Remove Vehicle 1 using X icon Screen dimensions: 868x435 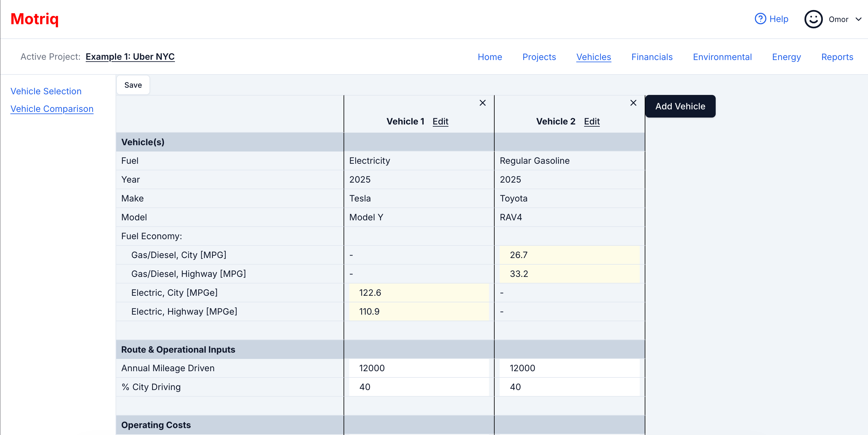pyautogui.click(x=483, y=103)
